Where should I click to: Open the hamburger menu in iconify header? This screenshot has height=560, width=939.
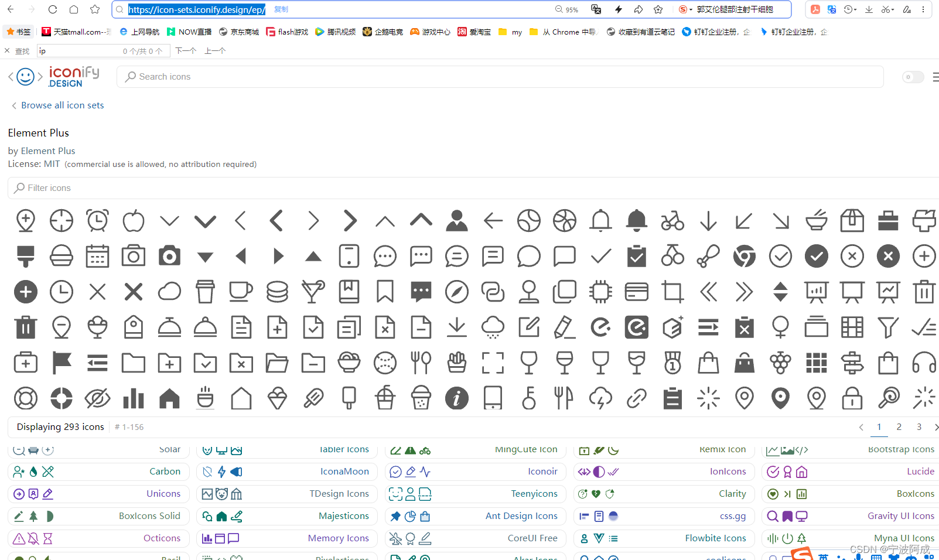935,77
